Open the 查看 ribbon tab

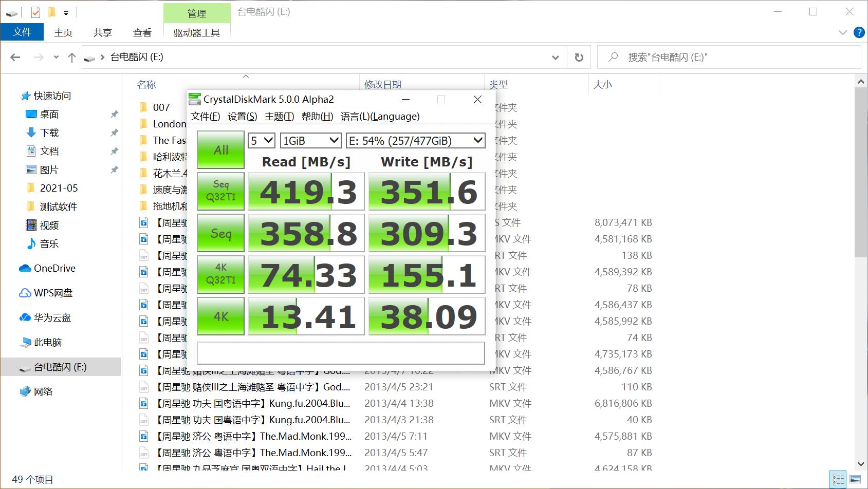tap(142, 32)
